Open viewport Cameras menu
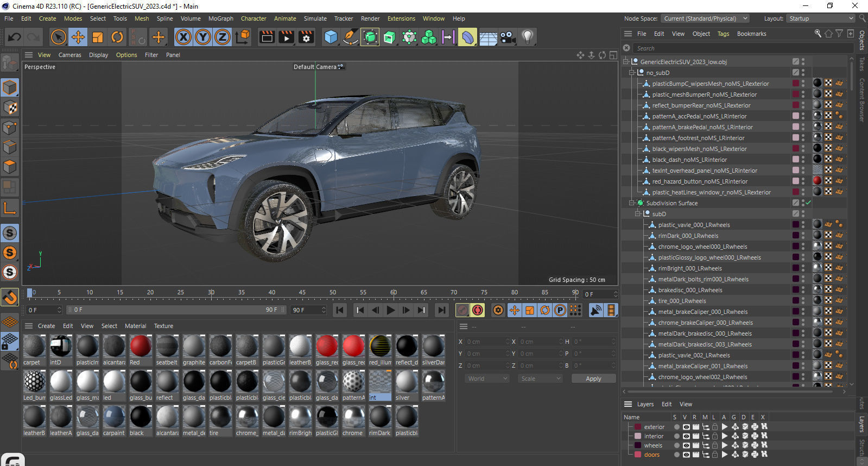868x466 pixels. coord(69,55)
